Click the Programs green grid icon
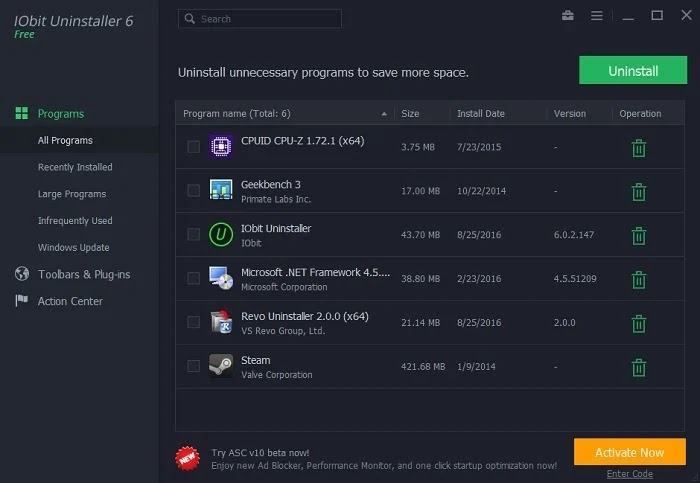 click(x=21, y=113)
